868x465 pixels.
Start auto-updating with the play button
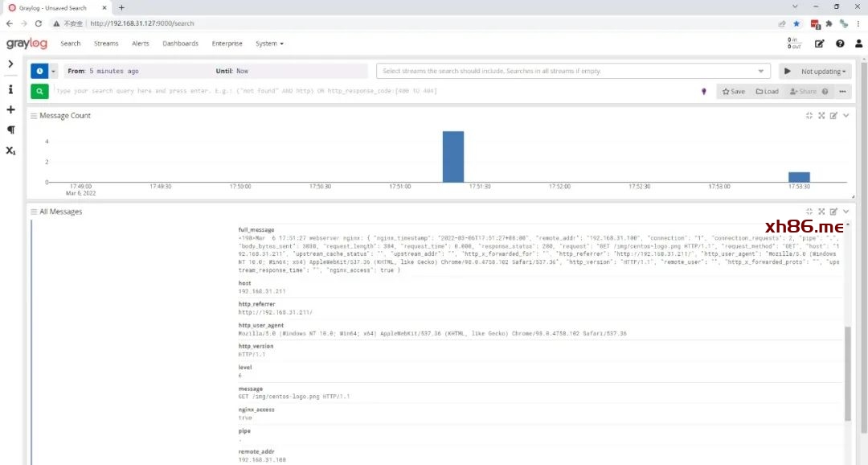(787, 71)
